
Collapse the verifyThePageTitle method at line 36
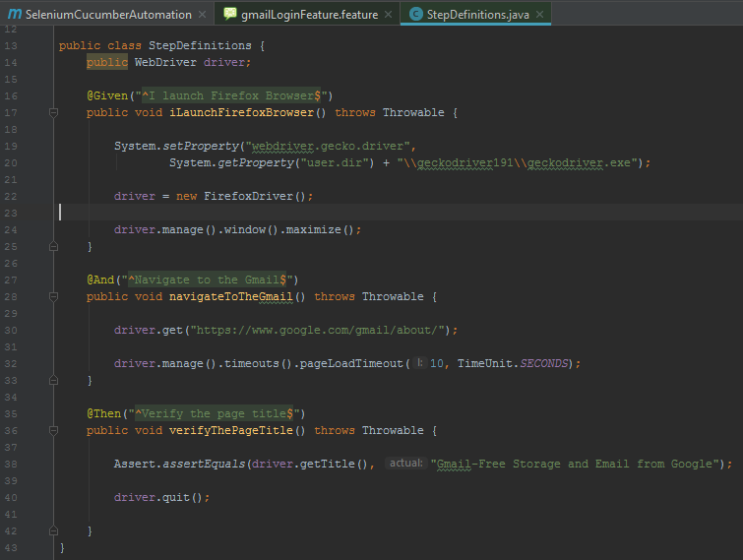[53, 431]
